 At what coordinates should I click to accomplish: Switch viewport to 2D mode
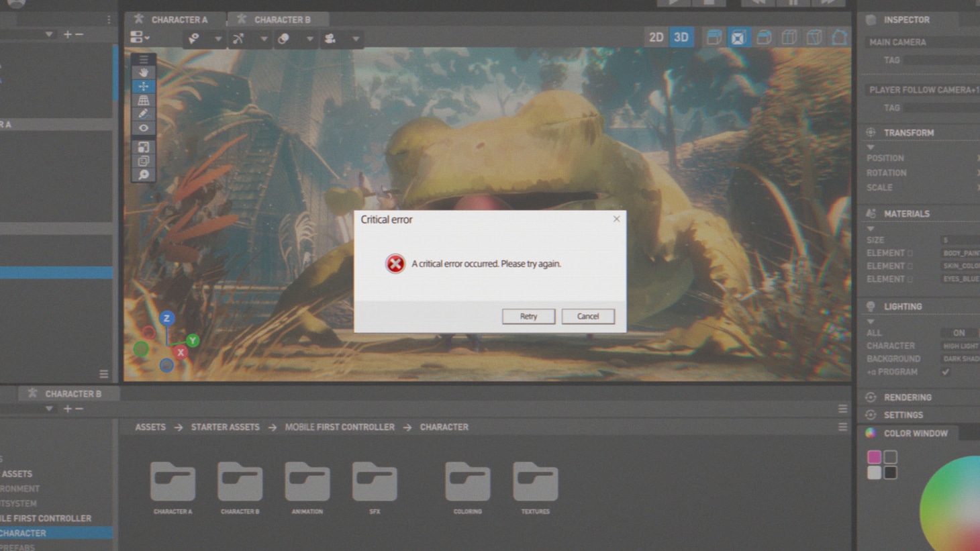(656, 37)
